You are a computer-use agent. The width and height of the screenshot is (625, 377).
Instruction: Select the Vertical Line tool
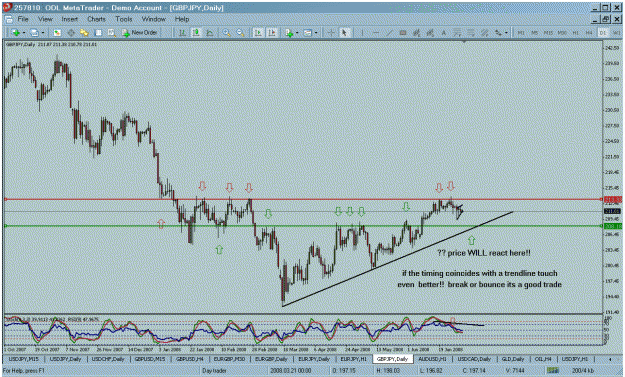tap(362, 33)
